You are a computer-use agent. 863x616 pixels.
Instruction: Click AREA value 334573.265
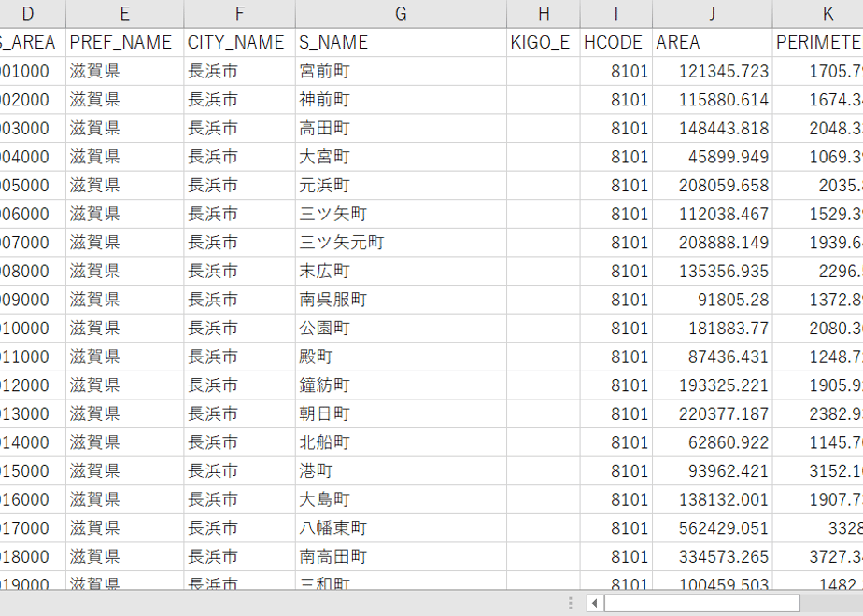(x=713, y=557)
